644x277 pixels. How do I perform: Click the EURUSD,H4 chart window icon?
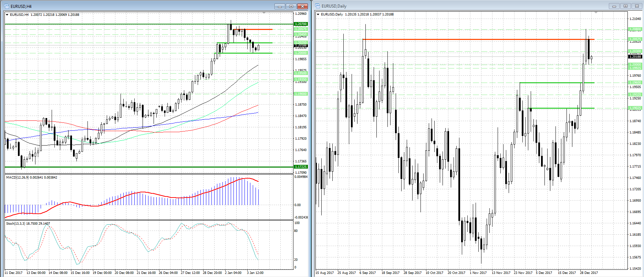click(7, 6)
